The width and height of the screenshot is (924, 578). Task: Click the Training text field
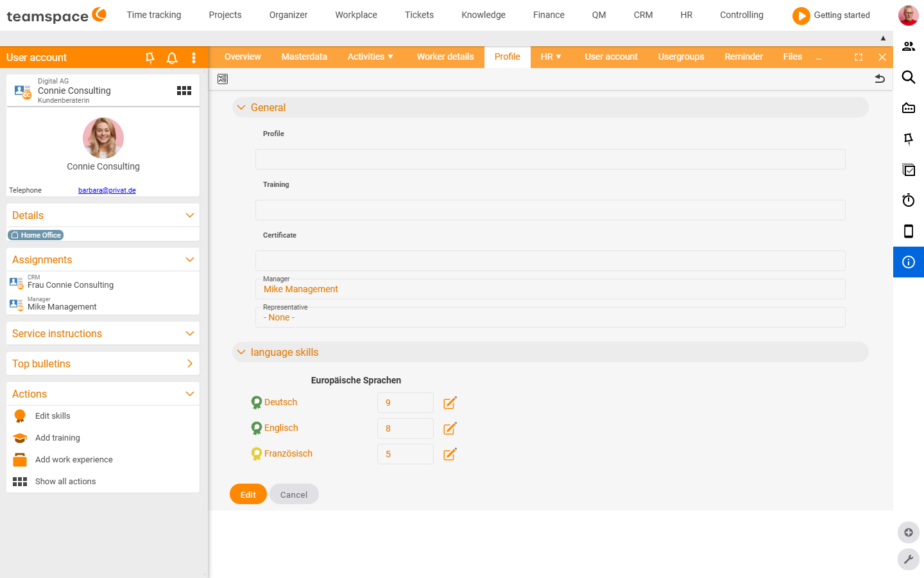click(551, 210)
